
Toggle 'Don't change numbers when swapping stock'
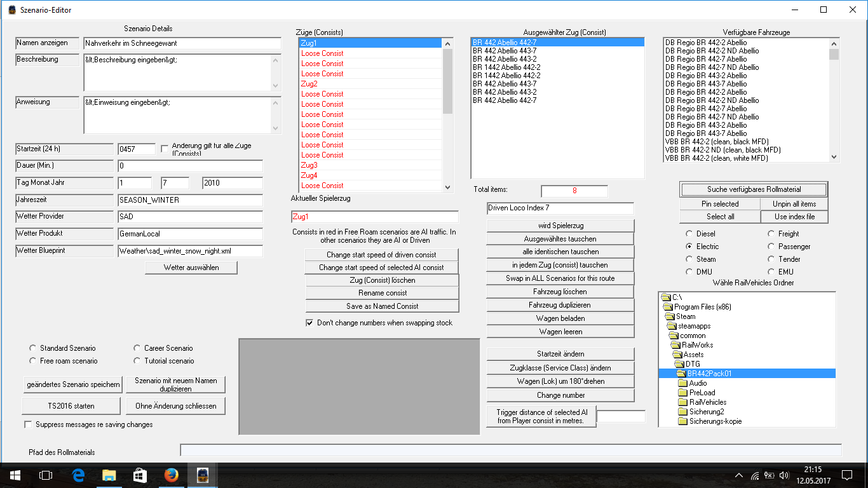pos(309,323)
